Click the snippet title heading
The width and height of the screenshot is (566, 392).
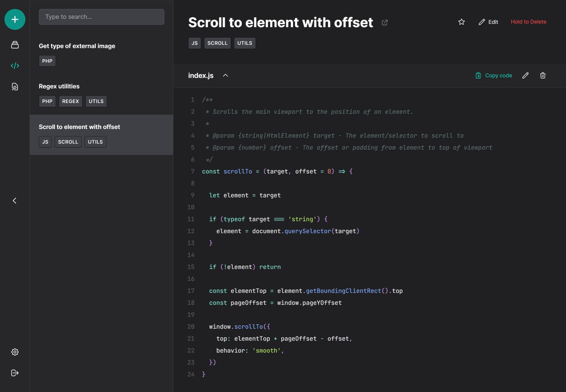pos(280,22)
